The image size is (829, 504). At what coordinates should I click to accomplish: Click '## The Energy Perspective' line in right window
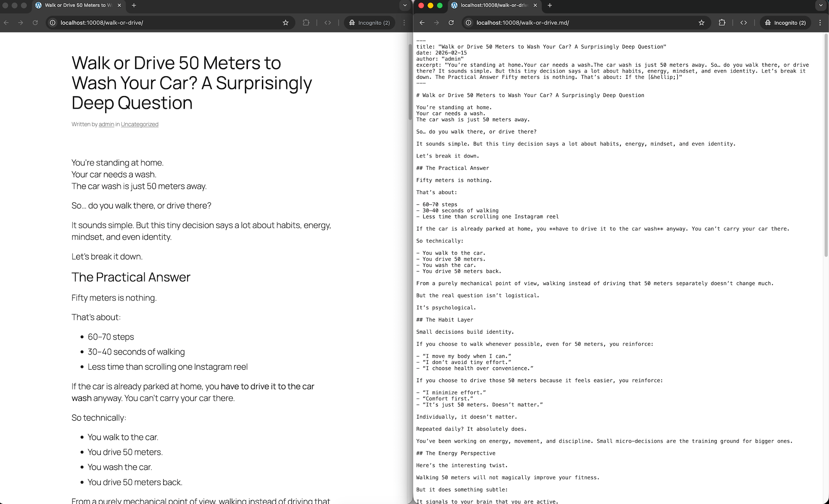coord(456,453)
